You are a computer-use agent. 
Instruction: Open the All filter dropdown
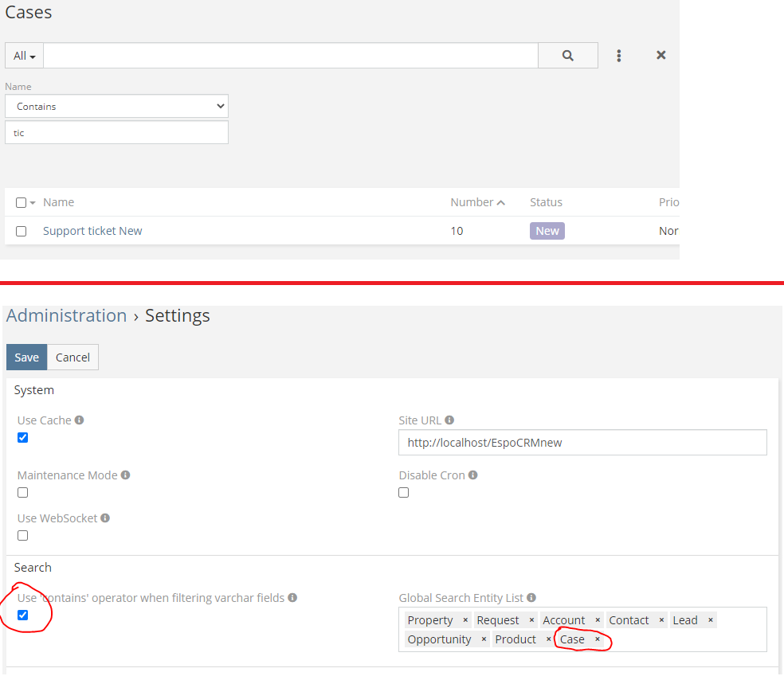25,56
